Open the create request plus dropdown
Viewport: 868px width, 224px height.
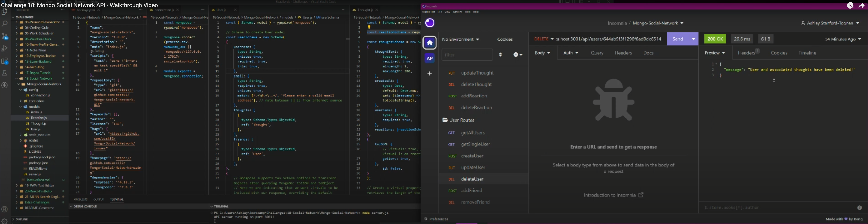(x=518, y=55)
